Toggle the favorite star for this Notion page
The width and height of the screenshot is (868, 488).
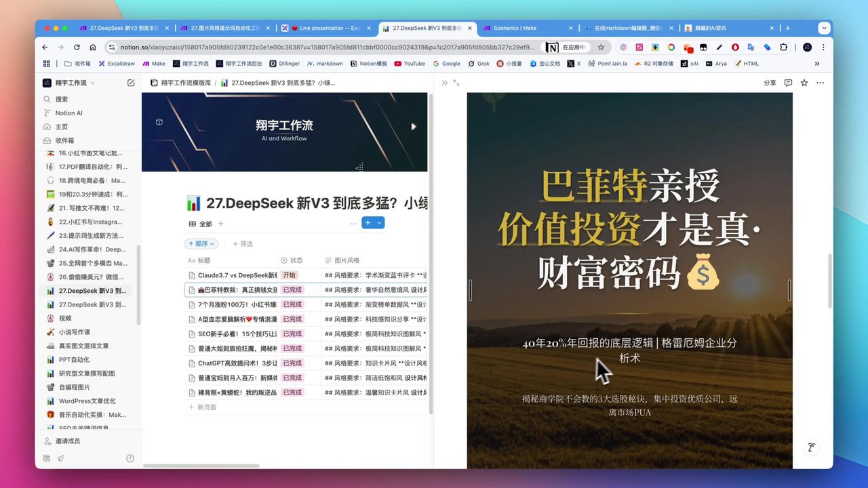click(x=804, y=82)
